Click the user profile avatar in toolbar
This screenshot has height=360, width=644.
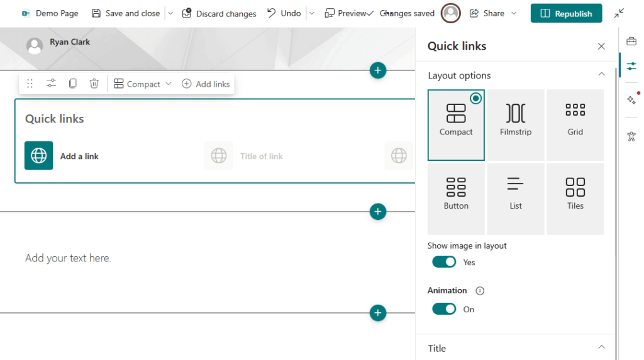pyautogui.click(x=450, y=13)
